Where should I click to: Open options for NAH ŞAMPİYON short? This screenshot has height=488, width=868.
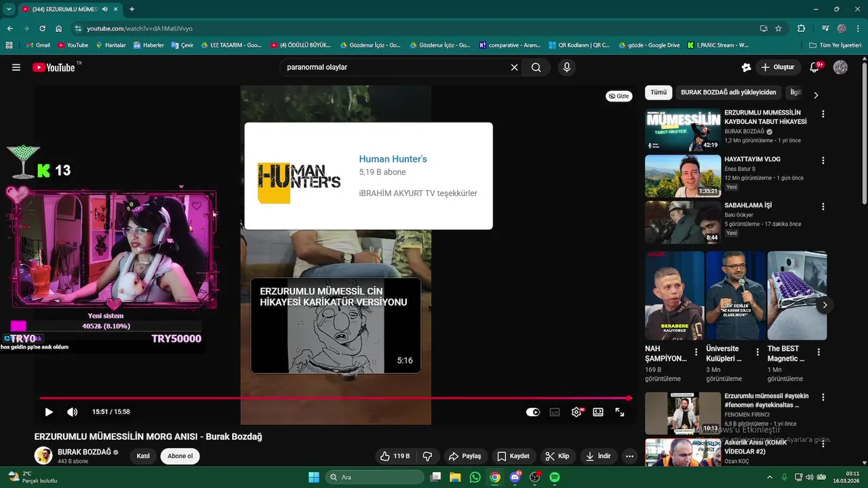[696, 352]
